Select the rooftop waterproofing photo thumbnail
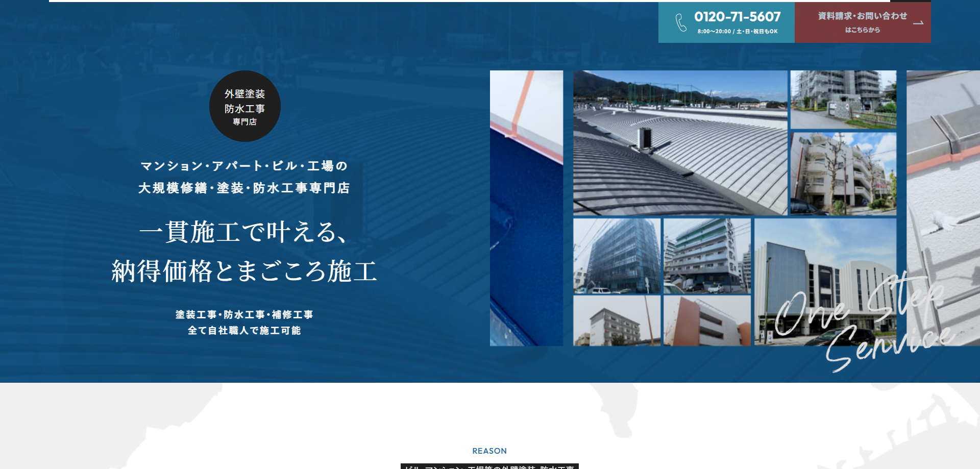This screenshot has width=980, height=469. [679, 143]
